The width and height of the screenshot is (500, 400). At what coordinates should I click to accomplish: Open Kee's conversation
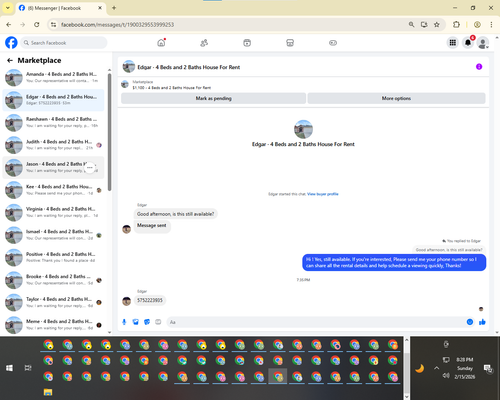(53, 190)
